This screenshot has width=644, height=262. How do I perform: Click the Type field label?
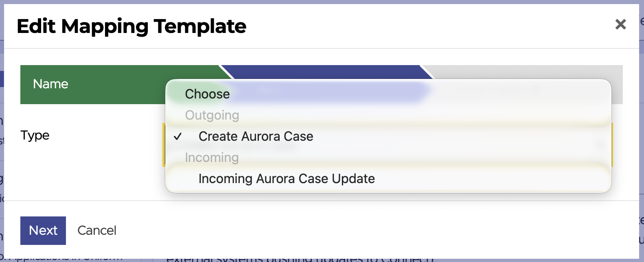coord(35,135)
